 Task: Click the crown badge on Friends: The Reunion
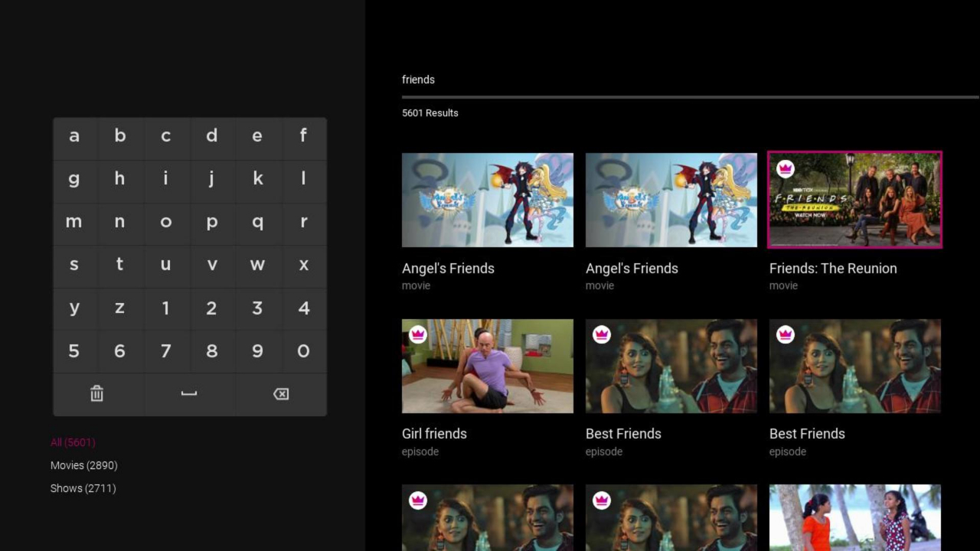pos(785,169)
